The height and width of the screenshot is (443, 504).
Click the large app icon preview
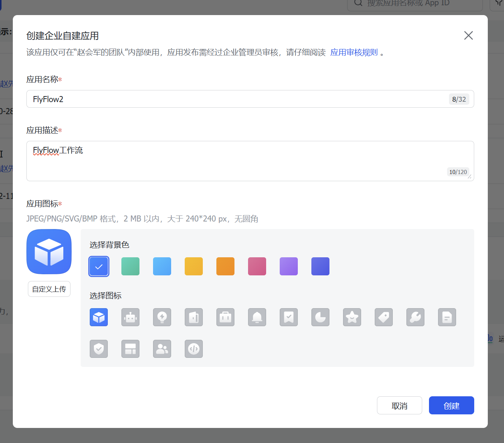pyautogui.click(x=49, y=252)
